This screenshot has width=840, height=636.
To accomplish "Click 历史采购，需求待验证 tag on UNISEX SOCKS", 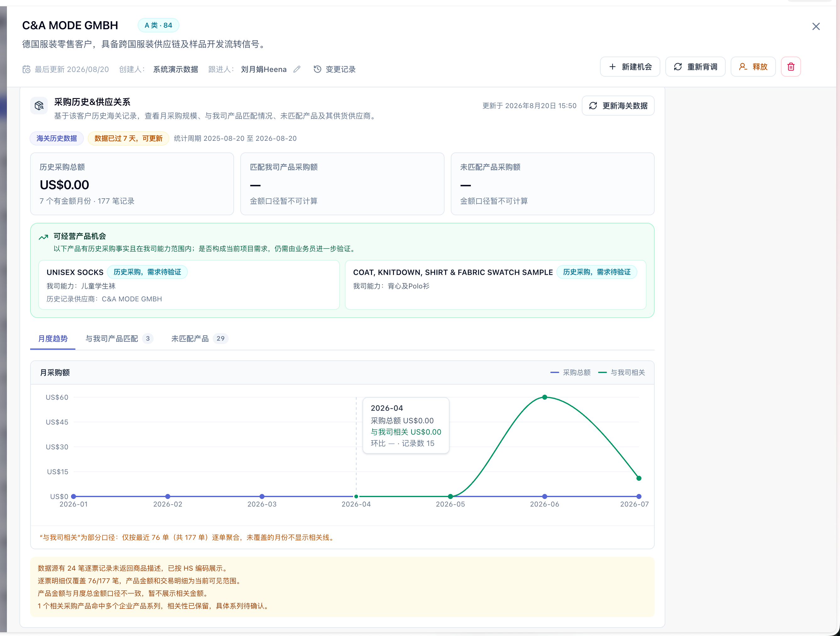I will coord(147,272).
